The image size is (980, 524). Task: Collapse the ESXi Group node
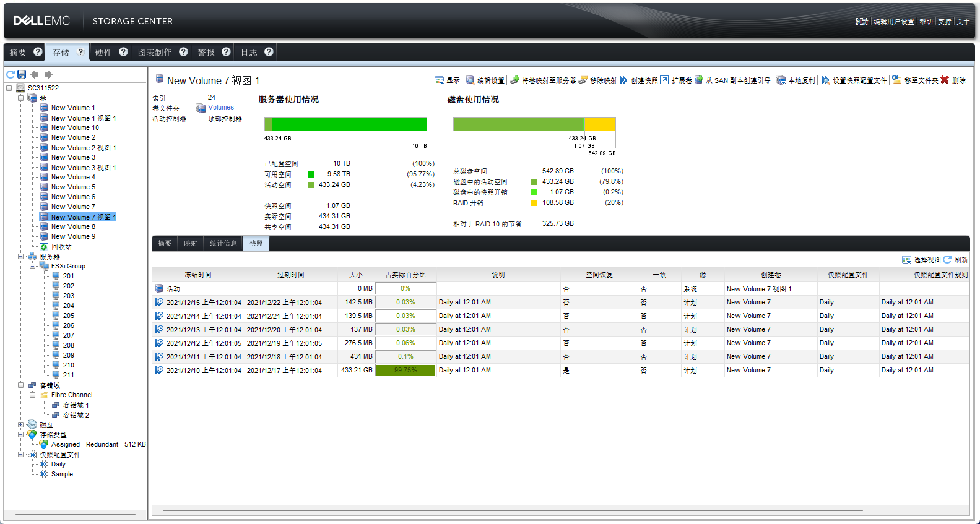(x=32, y=266)
